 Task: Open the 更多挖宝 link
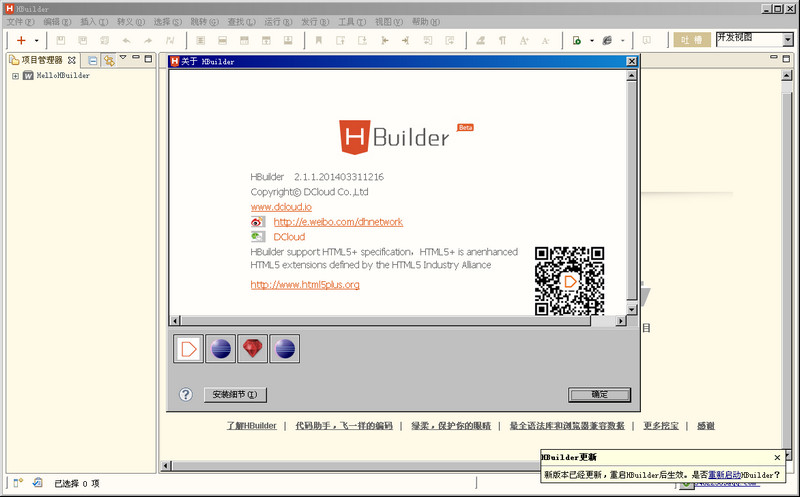(661, 426)
